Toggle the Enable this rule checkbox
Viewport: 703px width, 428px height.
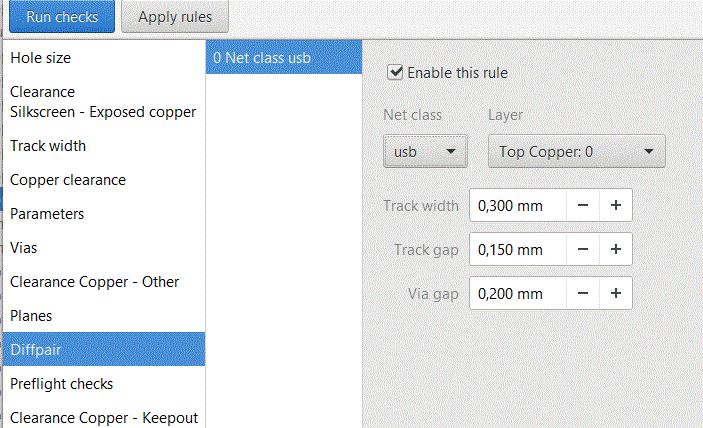(x=395, y=72)
